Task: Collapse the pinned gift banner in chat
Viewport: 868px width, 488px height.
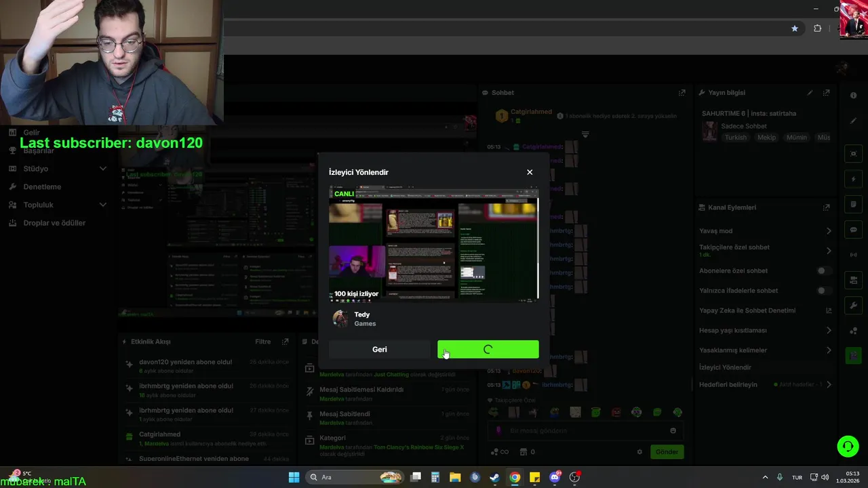Action: [585, 134]
